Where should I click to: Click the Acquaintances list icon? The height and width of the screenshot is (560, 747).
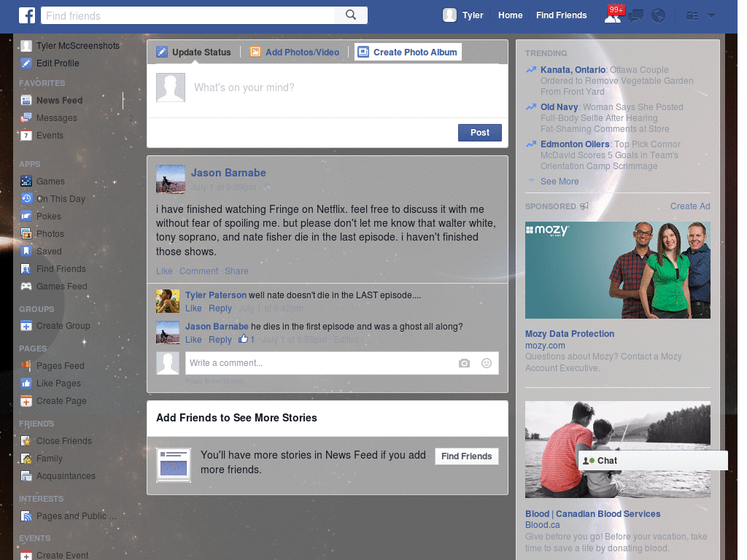[26, 476]
